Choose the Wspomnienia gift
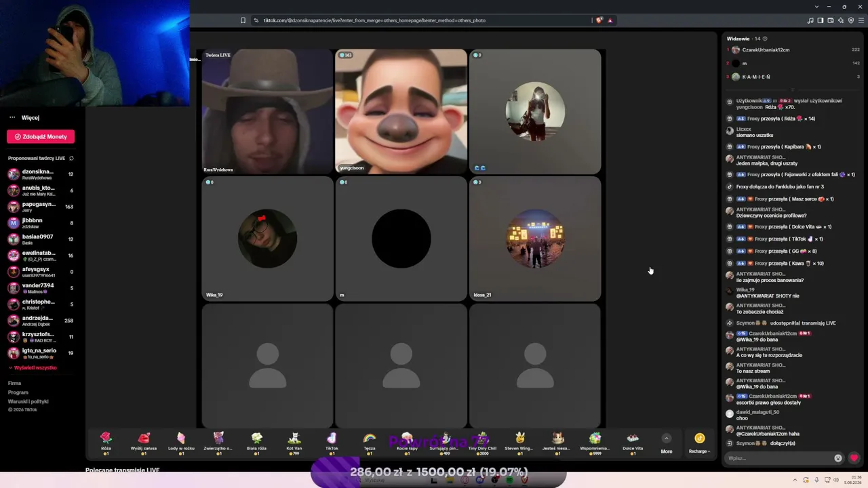Screen dimensions: 868x488 click(595, 442)
